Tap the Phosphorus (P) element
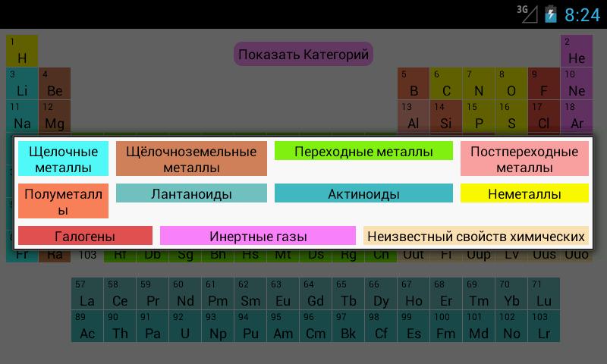Screen dimensions: 607x364 point(479,116)
